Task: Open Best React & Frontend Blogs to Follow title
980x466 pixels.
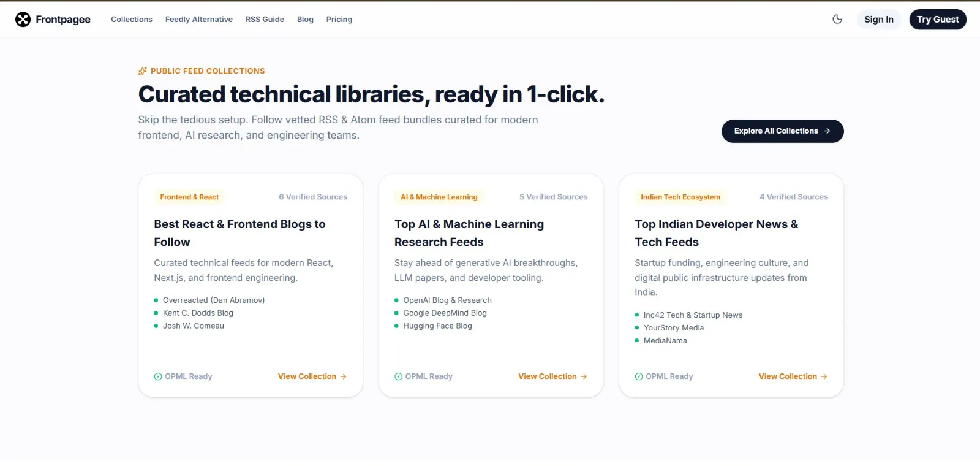Action: tap(239, 233)
